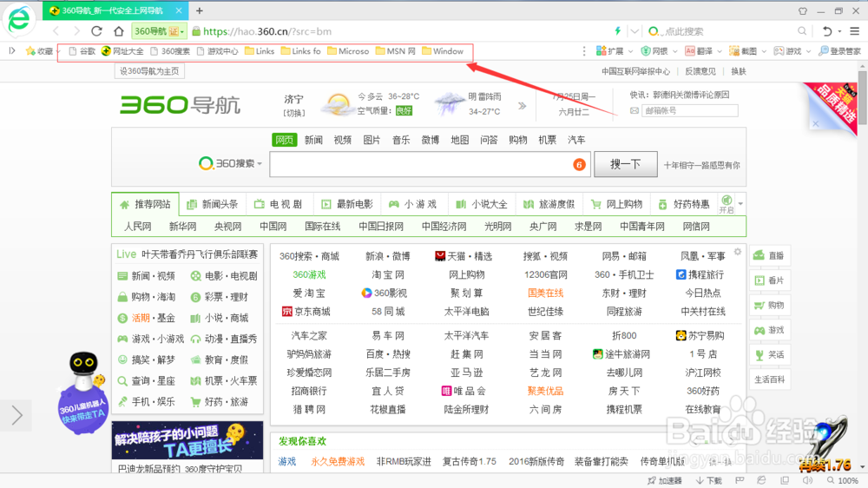
Task: Click the 邮箱帐号 input field
Action: coord(690,111)
